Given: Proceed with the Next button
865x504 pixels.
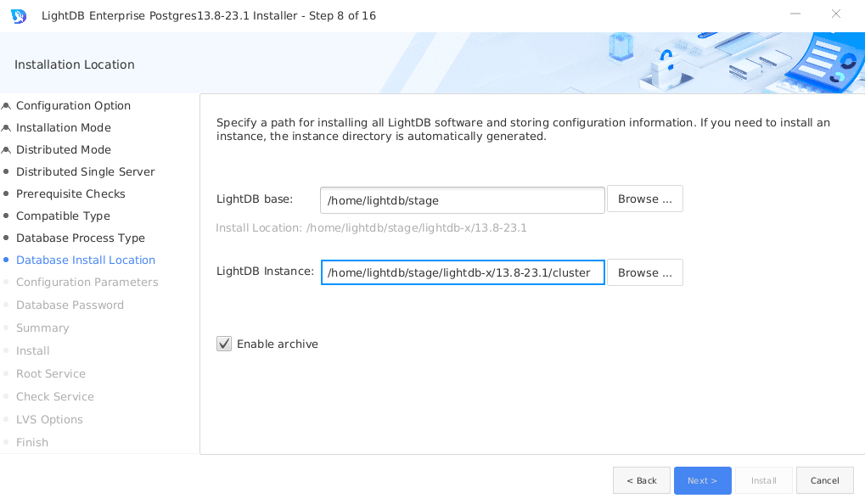Looking at the screenshot, I should tap(702, 481).
